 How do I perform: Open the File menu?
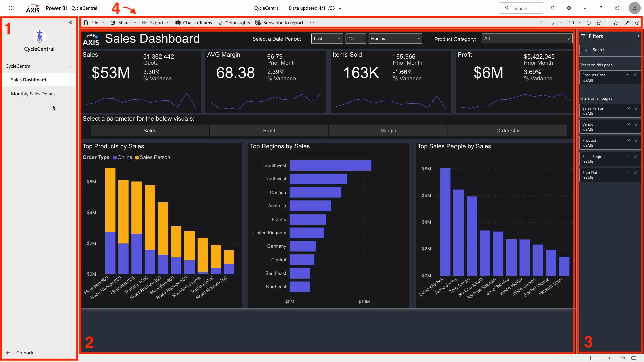coord(94,23)
